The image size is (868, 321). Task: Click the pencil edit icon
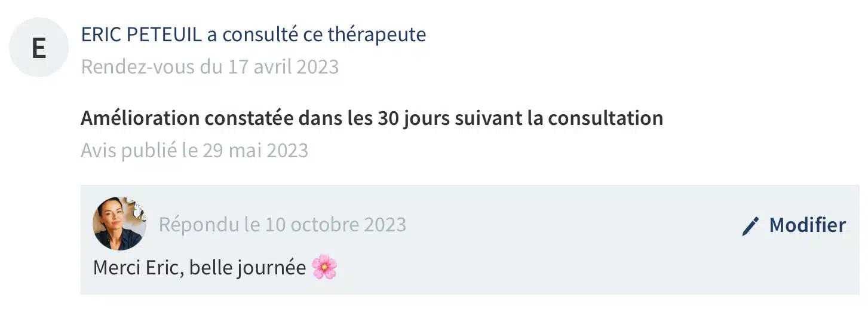[x=750, y=226]
